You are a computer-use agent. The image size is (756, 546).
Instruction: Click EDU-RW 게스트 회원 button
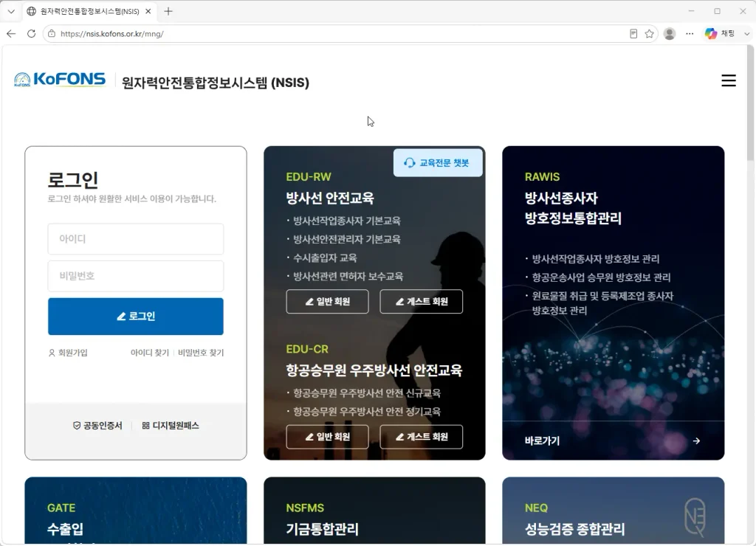click(x=422, y=302)
